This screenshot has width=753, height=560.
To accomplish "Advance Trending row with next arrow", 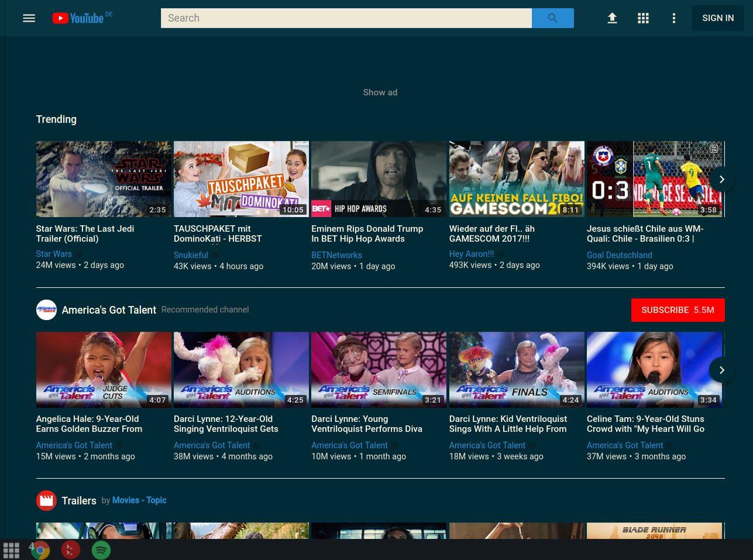I will 721,180.
